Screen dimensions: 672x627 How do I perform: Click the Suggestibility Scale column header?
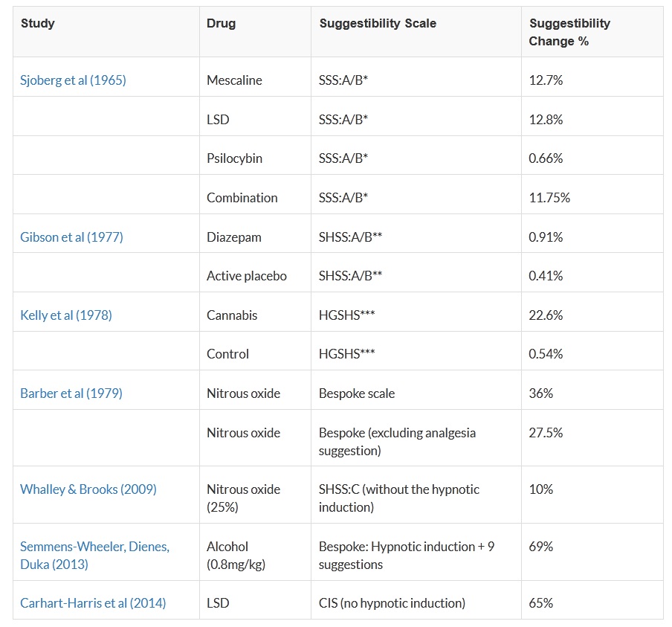[378, 23]
